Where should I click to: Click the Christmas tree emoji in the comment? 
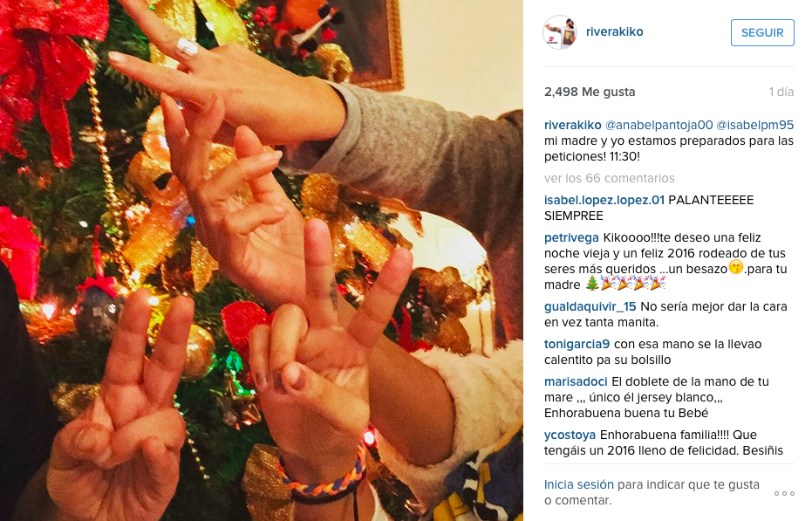tap(592, 284)
